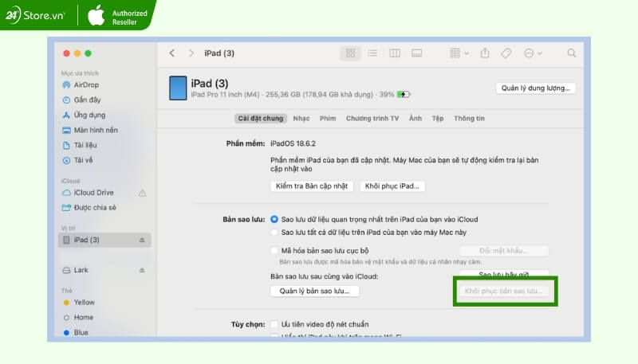Screen dimensions: 638x364
Task: Click the iCloud Drive warning triangle
Action: pos(142,193)
